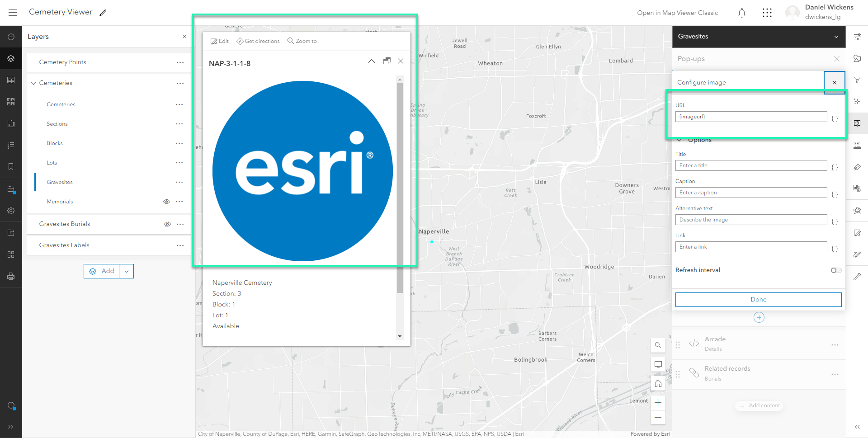Click Open in Map Viewer Classic
This screenshot has height=438, width=868.
677,13
